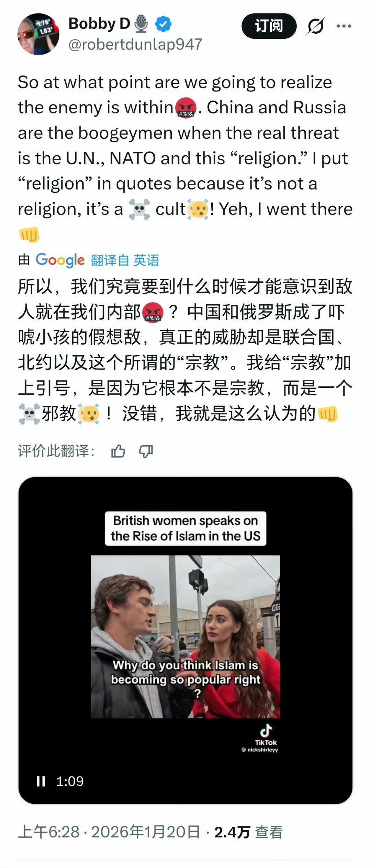Click the Google translation logo
The image size is (371, 868).
pyautogui.click(x=60, y=260)
